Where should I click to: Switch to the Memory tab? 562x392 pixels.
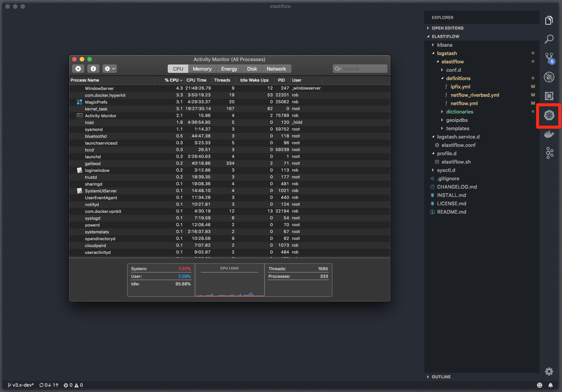pos(202,69)
